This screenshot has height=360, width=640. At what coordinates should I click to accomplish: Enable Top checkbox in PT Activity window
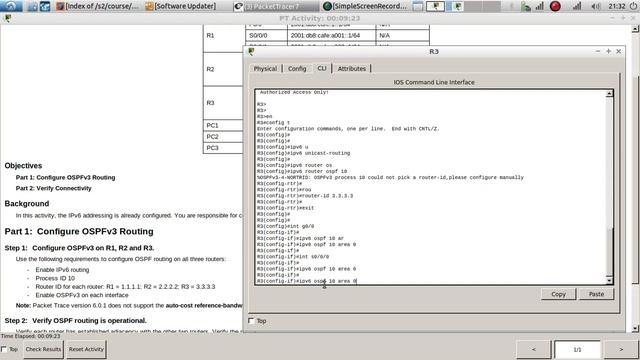pyautogui.click(x=4, y=349)
